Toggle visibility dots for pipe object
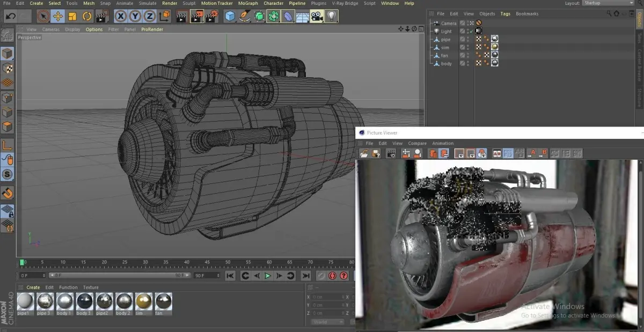 pyautogui.click(x=467, y=40)
